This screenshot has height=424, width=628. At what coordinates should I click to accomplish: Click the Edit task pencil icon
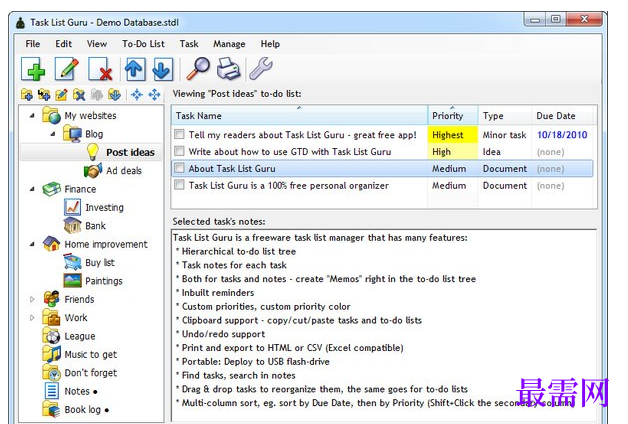pos(67,69)
